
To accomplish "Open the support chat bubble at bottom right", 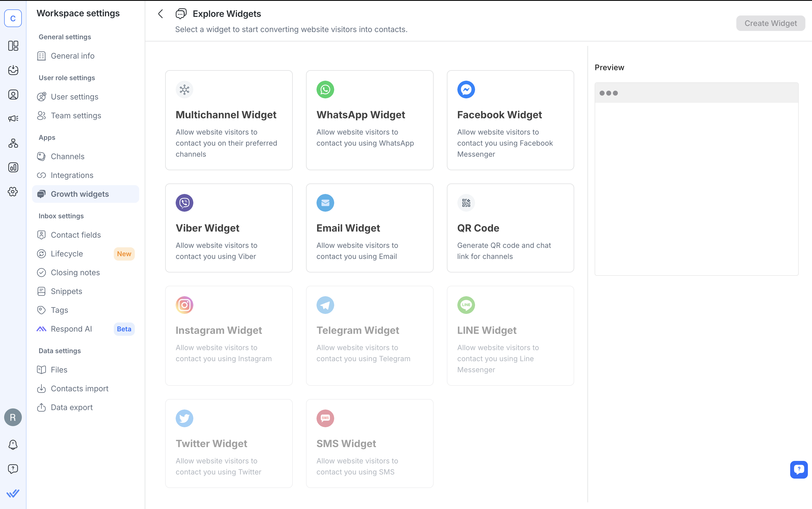I will click(798, 469).
